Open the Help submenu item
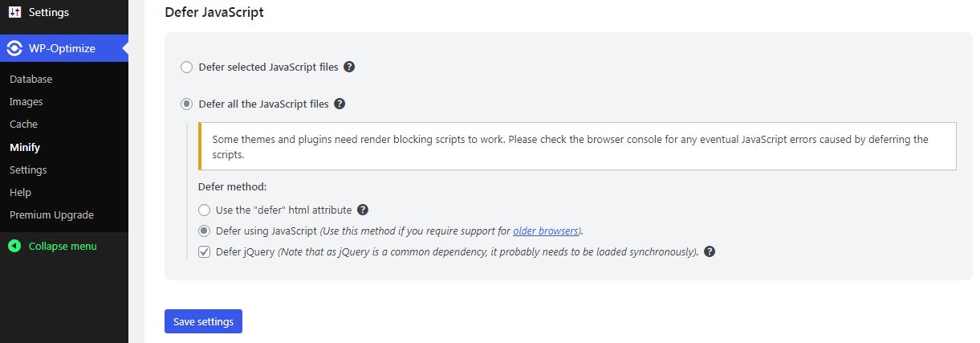 coord(20,193)
